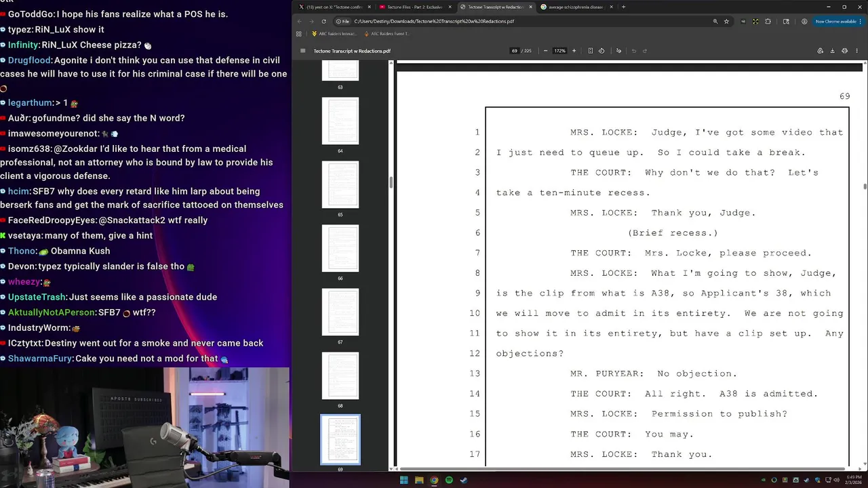Switch to the yeet on X tab

coord(333,7)
